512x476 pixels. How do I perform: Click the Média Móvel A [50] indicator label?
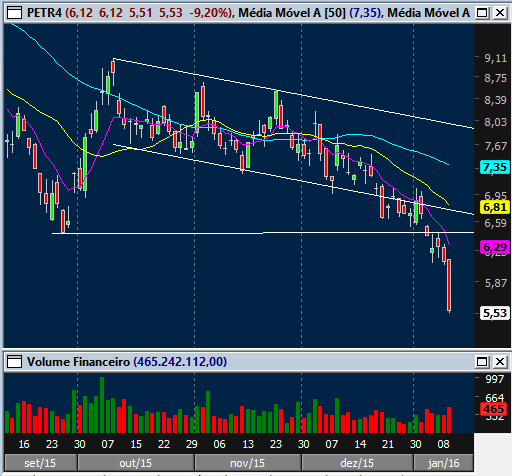(x=292, y=13)
